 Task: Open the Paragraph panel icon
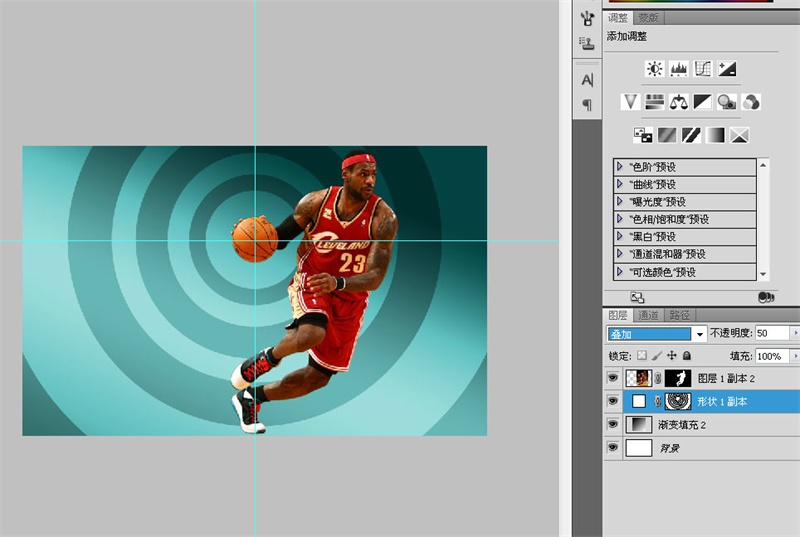pos(587,105)
